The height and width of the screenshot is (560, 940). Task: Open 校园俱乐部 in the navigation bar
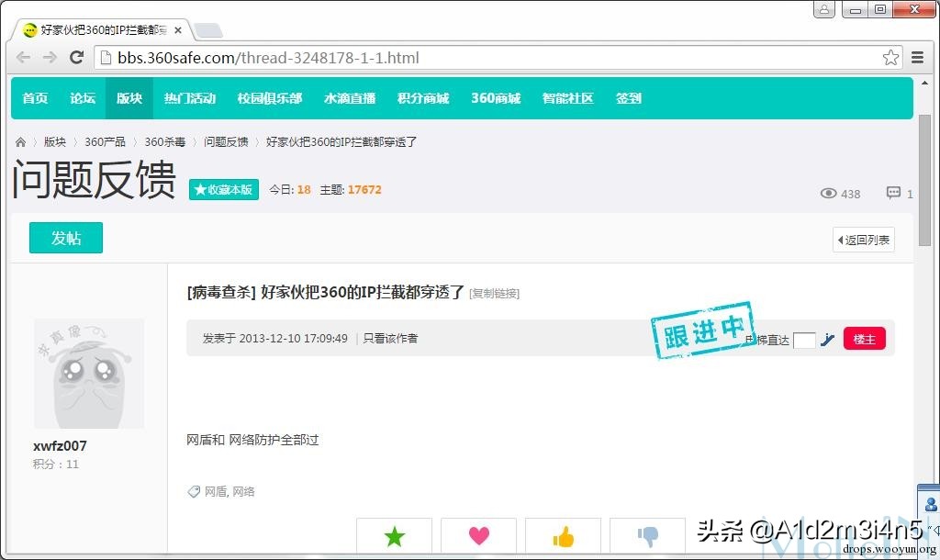click(270, 98)
